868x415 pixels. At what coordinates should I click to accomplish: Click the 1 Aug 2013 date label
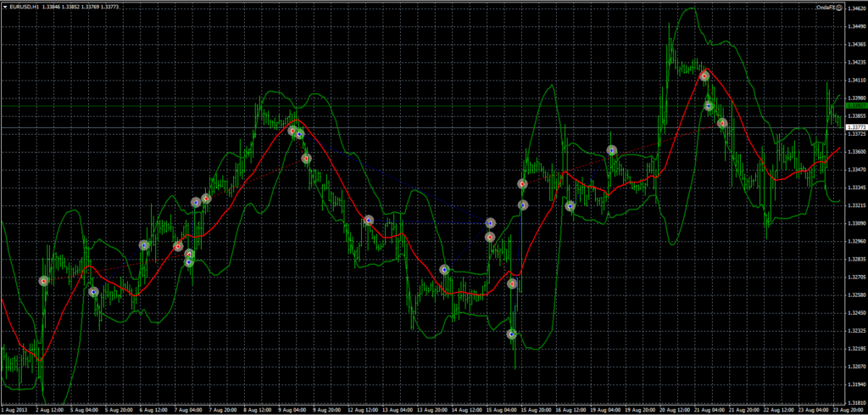pos(15,408)
